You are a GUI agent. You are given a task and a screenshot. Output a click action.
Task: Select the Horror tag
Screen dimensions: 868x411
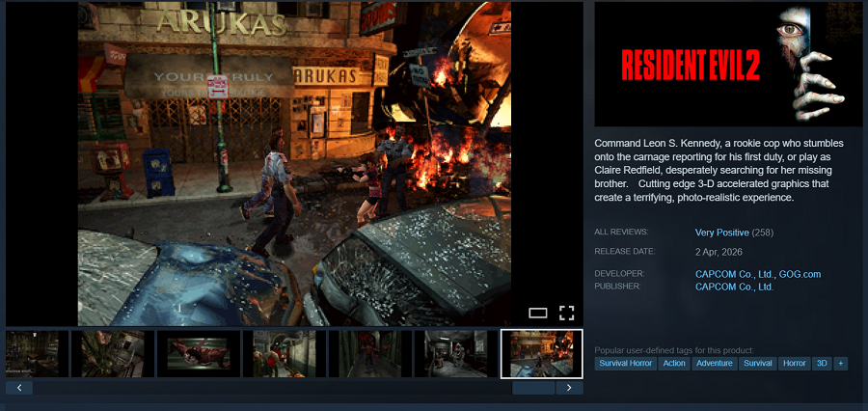pyautogui.click(x=794, y=364)
